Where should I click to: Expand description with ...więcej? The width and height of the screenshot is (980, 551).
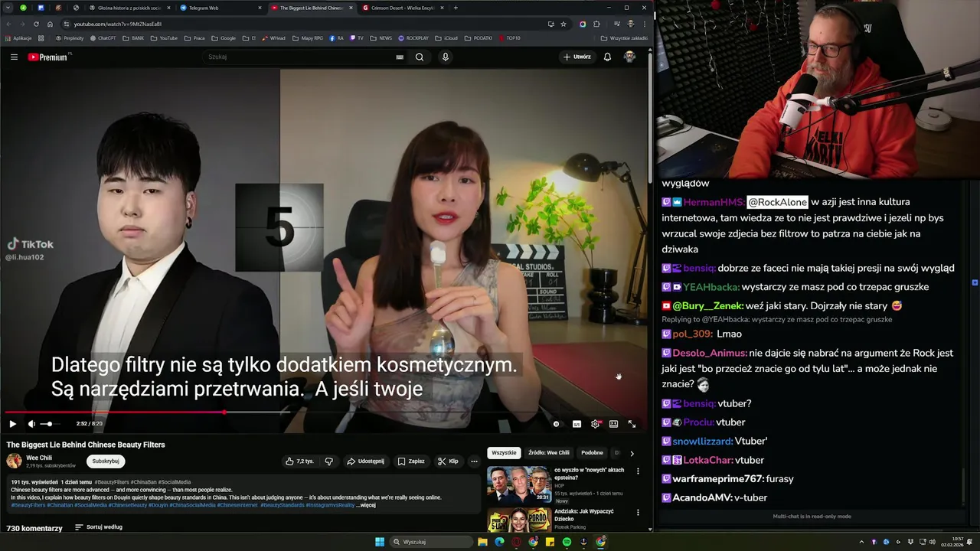[366, 505]
